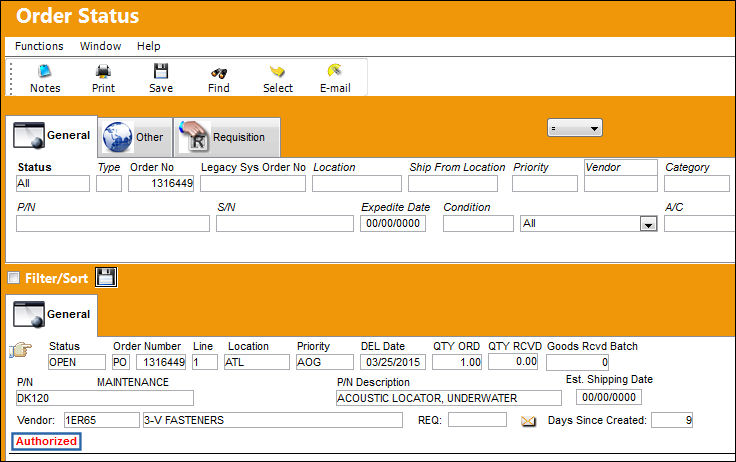The width and height of the screenshot is (736, 462).
Task: Toggle the Filter/Sort checkbox
Action: pyautogui.click(x=14, y=277)
